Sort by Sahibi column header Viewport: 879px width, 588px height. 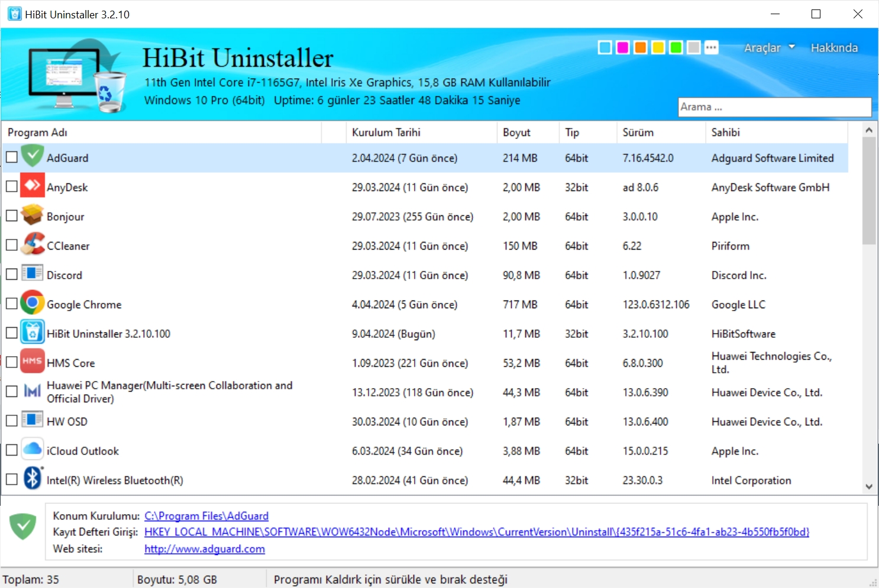click(x=777, y=133)
